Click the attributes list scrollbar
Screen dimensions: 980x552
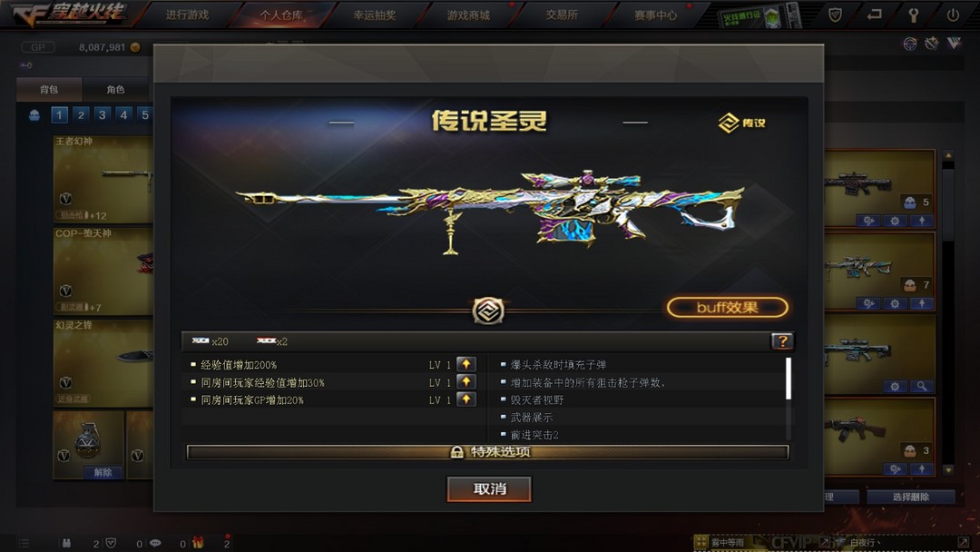pyautogui.click(x=789, y=379)
